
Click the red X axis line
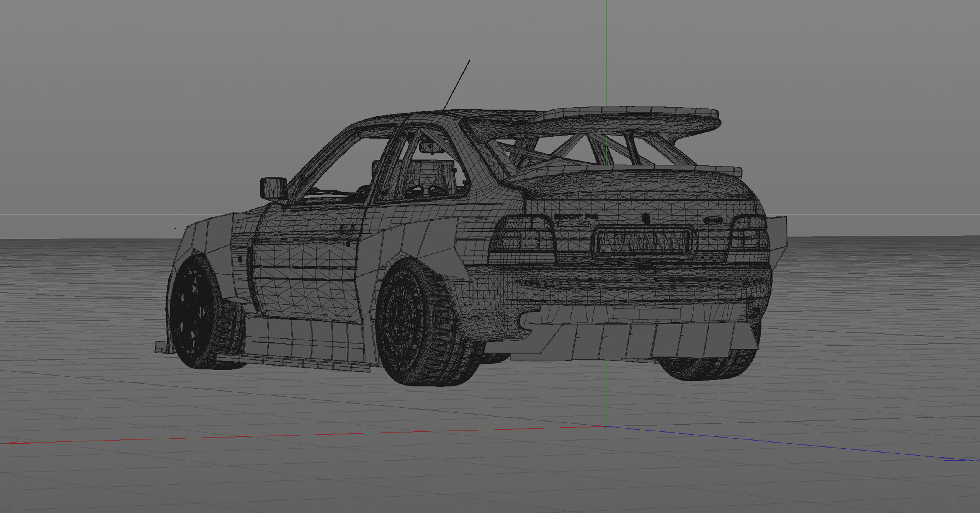coord(306,435)
